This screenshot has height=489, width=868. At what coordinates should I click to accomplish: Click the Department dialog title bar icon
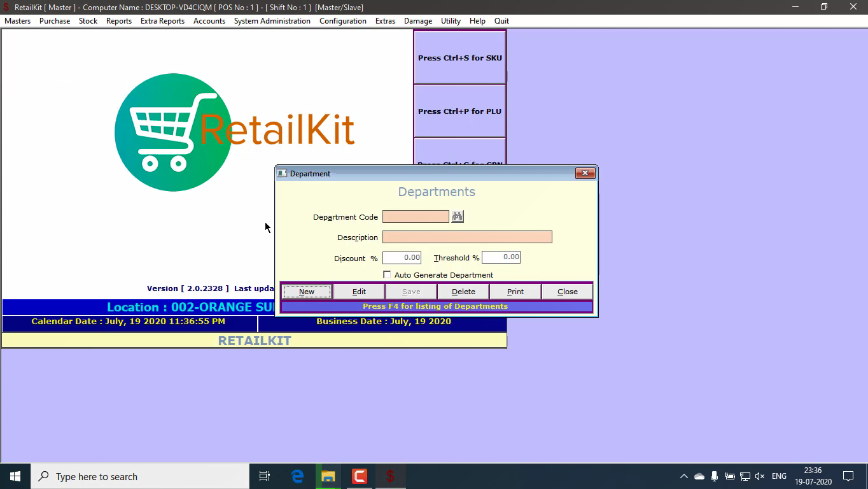coord(282,173)
